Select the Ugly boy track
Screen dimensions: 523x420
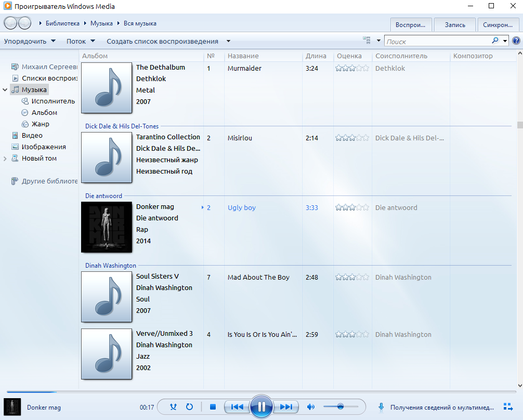pos(242,207)
